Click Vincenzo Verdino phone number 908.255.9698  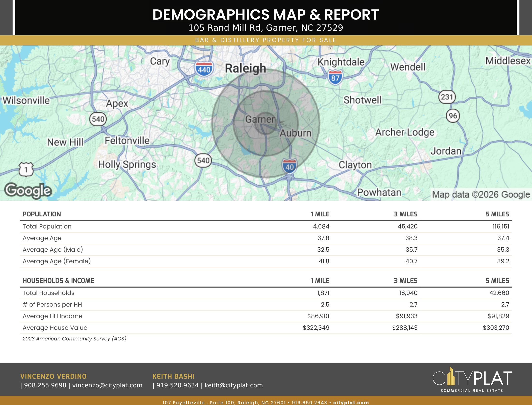[45, 385]
